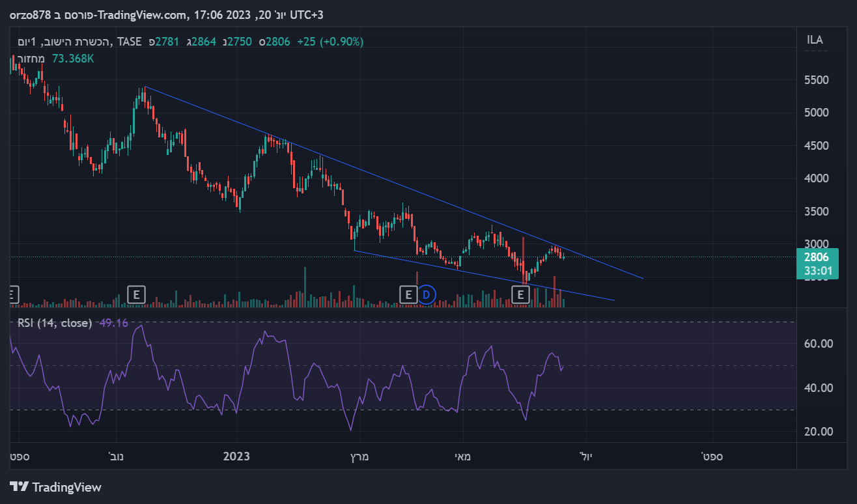Click the 5500 price axis label
This screenshot has width=857, height=504.
point(816,80)
